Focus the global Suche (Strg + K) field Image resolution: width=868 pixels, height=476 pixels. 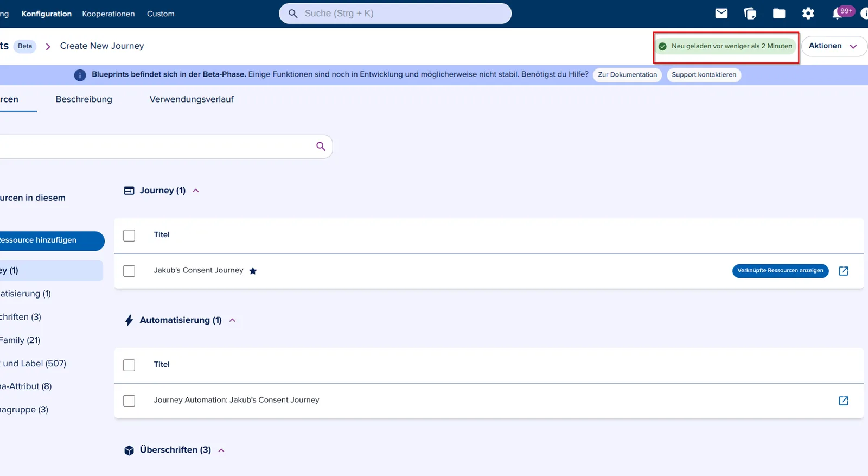point(395,14)
